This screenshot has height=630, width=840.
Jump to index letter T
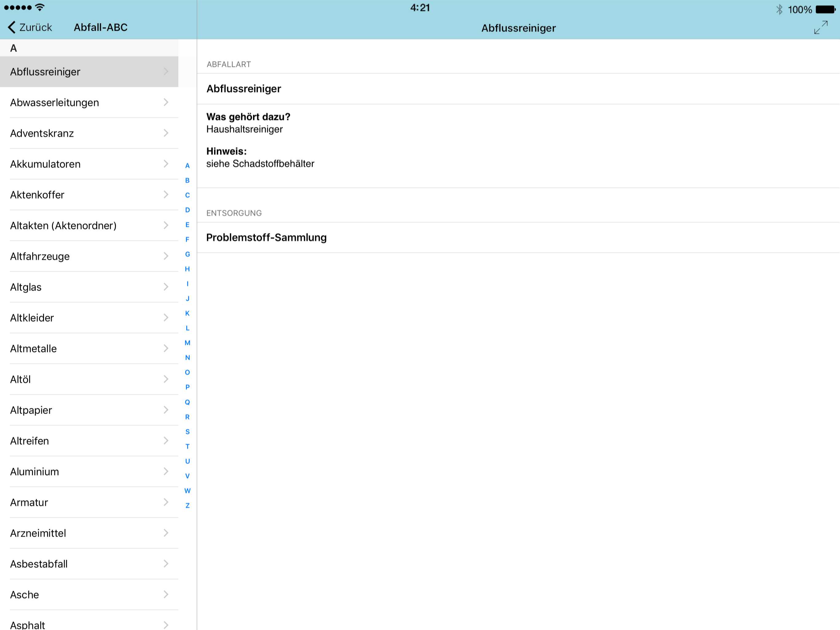point(187,446)
